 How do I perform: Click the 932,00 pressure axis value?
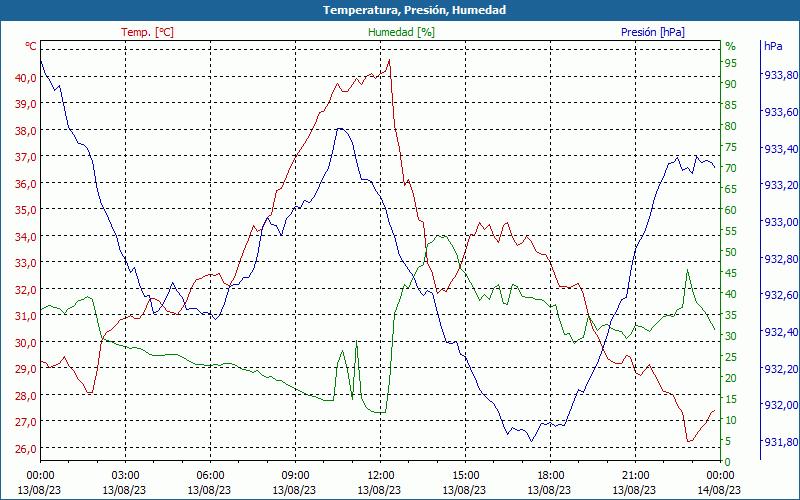coord(781,405)
